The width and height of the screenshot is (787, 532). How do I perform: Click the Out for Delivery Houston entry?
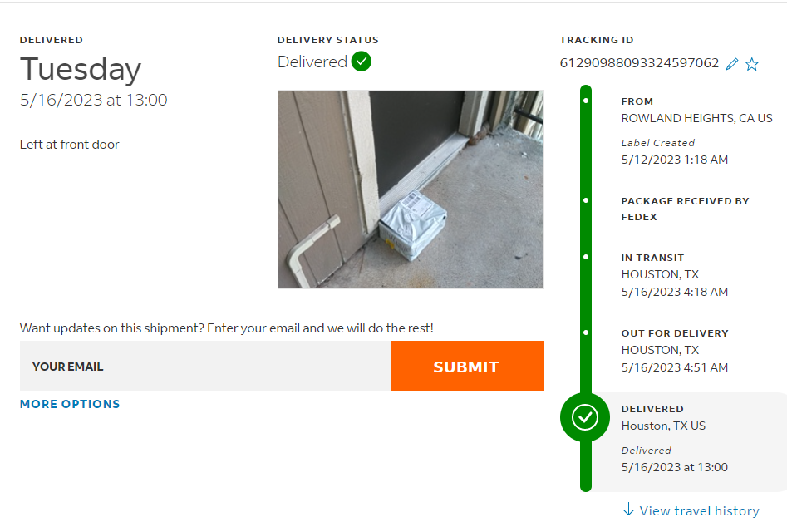pos(674,350)
